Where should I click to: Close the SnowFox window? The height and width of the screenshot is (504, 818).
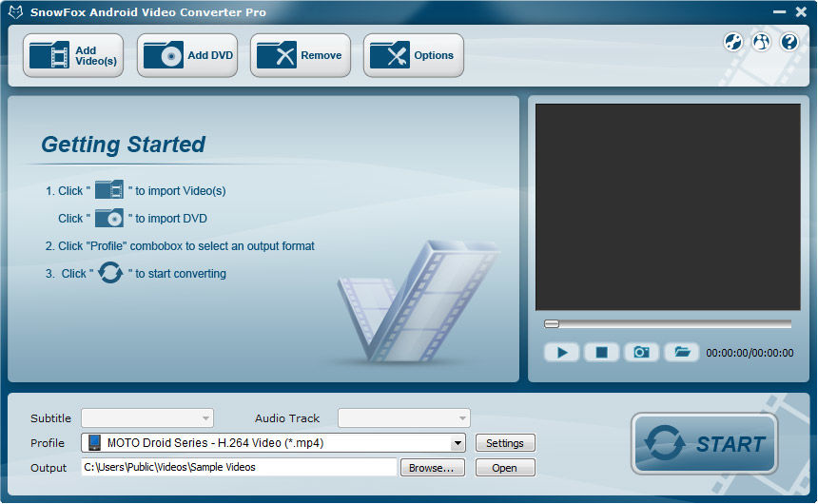click(801, 11)
